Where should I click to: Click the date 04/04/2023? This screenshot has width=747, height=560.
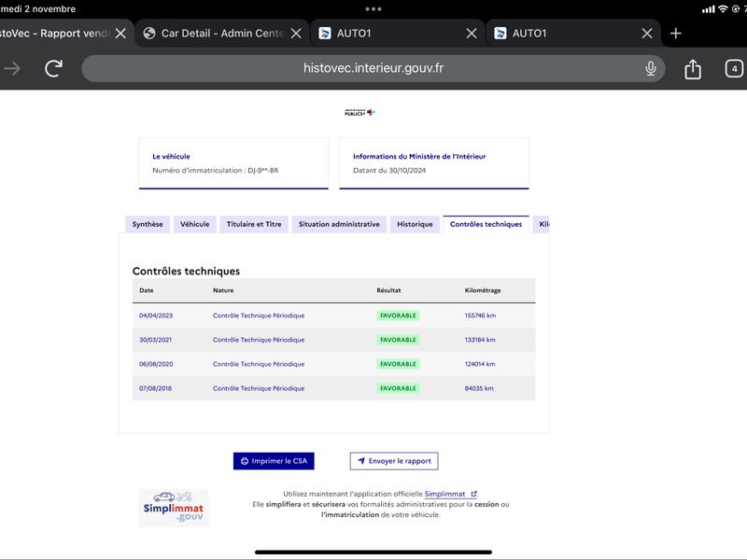click(156, 315)
